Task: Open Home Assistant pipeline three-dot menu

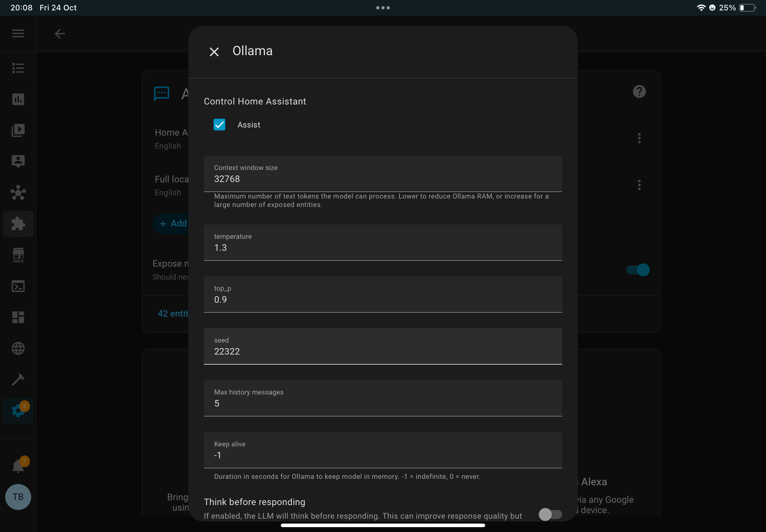Action: [639, 138]
